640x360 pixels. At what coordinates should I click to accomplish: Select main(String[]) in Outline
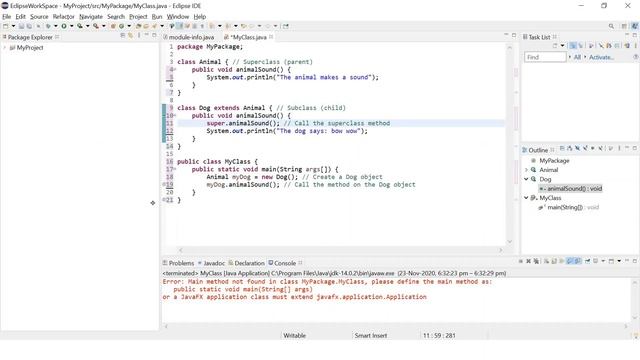[569, 207]
